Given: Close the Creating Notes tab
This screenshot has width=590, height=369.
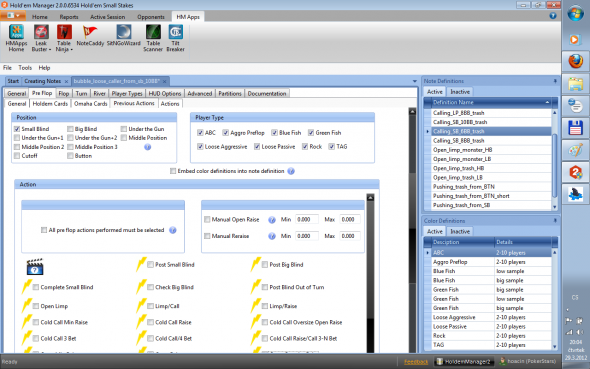Looking at the screenshot, I should [66, 81].
